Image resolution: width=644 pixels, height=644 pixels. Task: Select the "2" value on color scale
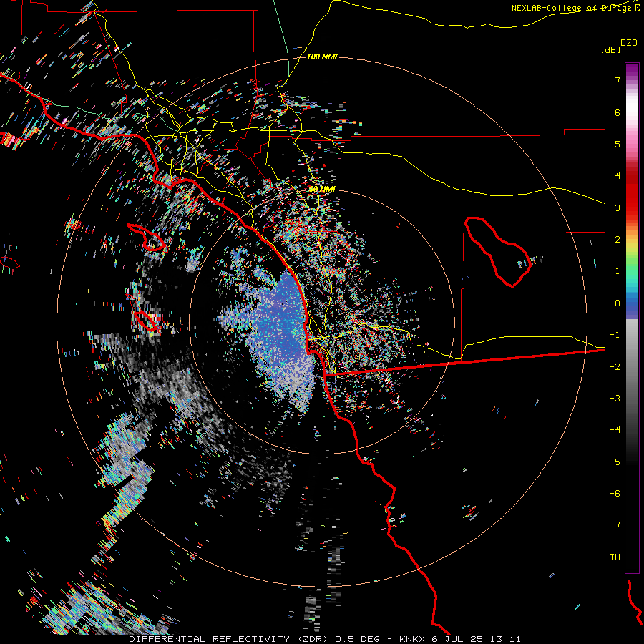click(x=618, y=240)
